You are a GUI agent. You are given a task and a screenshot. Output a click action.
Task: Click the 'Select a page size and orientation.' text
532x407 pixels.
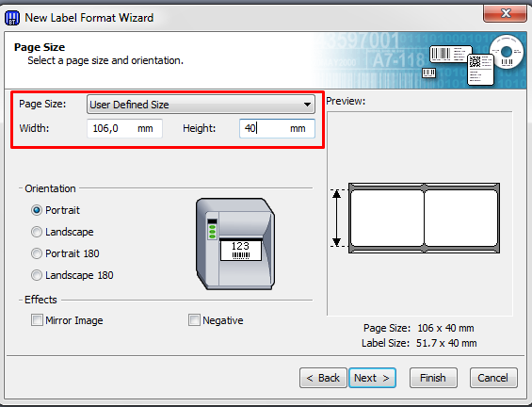[105, 60]
